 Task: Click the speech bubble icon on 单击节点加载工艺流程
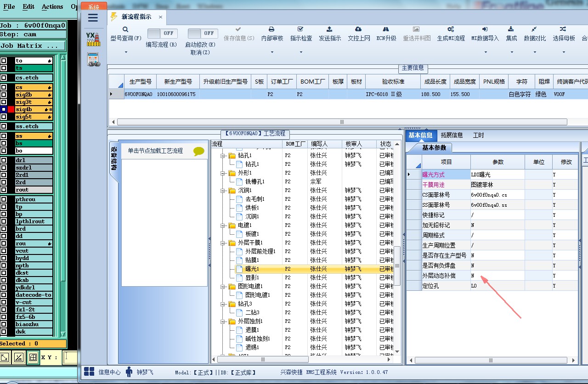click(x=198, y=151)
